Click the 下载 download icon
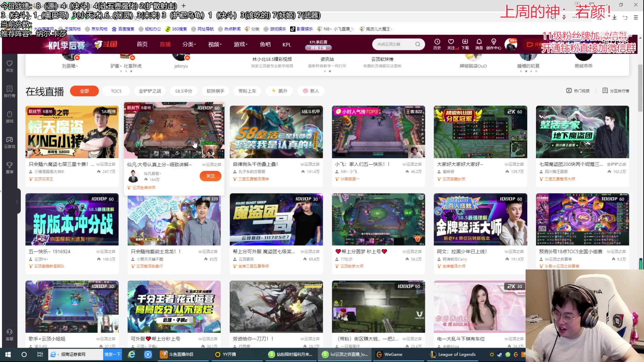The width and height of the screenshot is (644, 362). (x=465, y=44)
